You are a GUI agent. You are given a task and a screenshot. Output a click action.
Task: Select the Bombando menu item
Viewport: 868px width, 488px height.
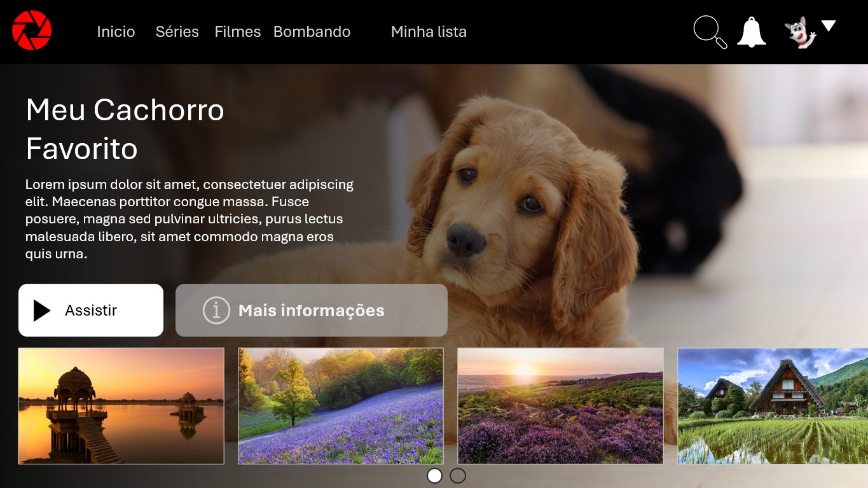(x=312, y=32)
